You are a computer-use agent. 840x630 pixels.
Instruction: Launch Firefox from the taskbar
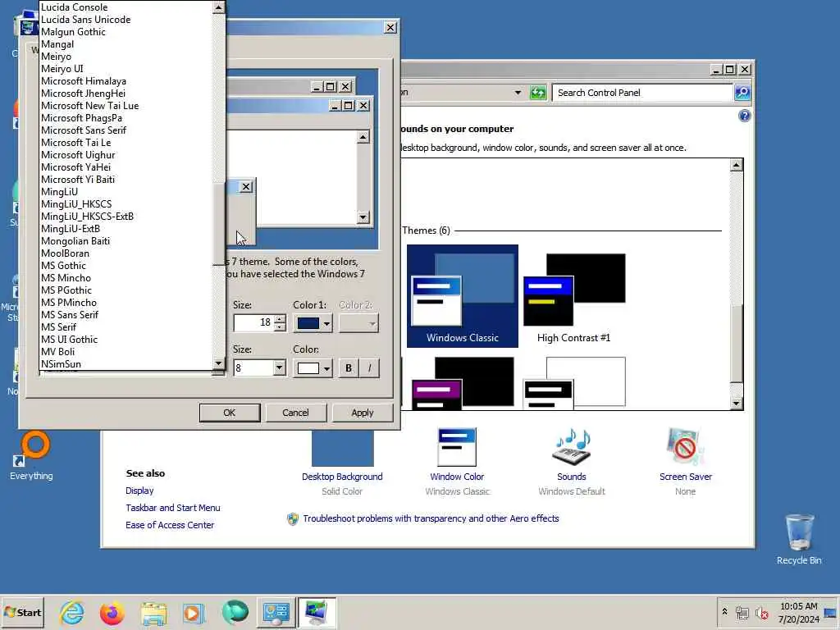(x=112, y=613)
